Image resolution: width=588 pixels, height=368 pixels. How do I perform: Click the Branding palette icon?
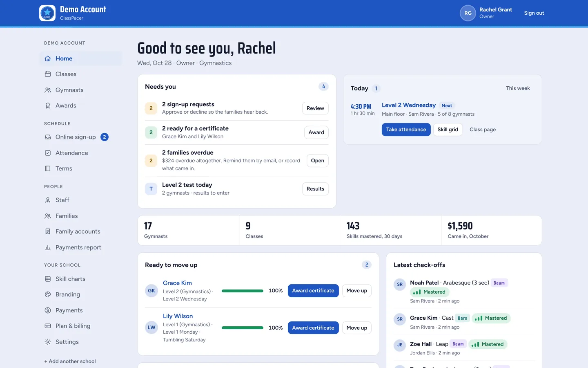click(x=48, y=294)
